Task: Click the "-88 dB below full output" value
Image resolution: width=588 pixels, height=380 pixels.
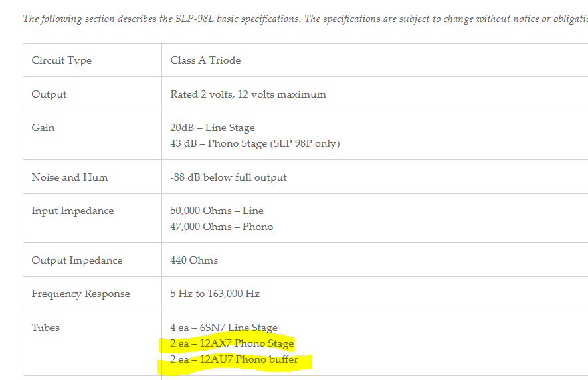Action: pyautogui.click(x=229, y=177)
